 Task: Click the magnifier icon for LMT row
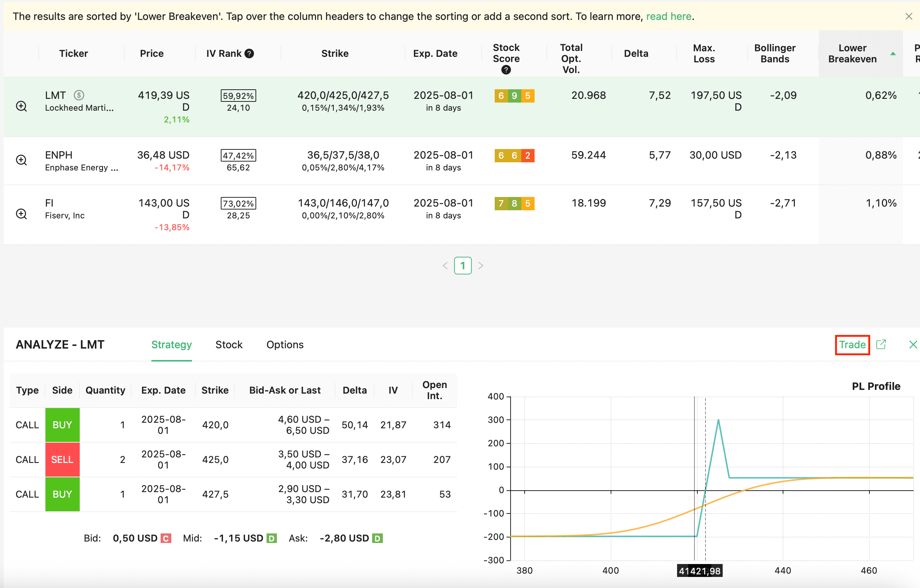pyautogui.click(x=21, y=106)
